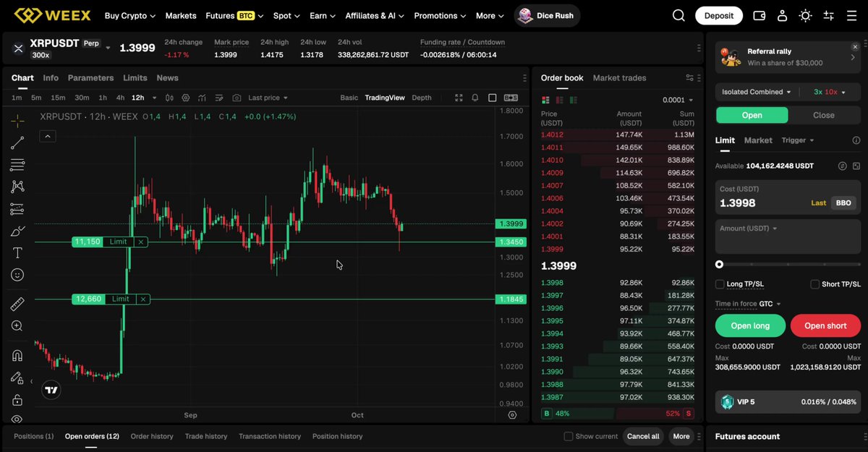Open chart settings gear in toolbar

coord(186,98)
